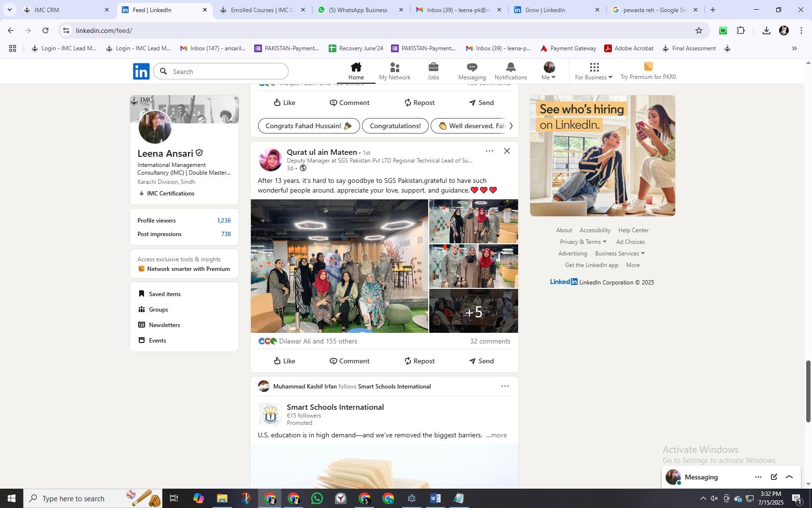
Task: Bookmark this page with star icon
Action: (x=699, y=30)
